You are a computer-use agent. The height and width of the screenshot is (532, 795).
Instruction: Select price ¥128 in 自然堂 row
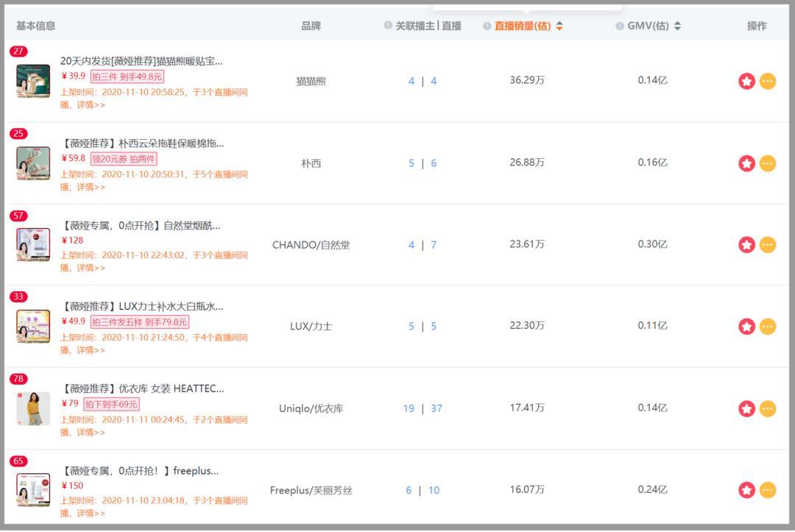click(x=72, y=240)
